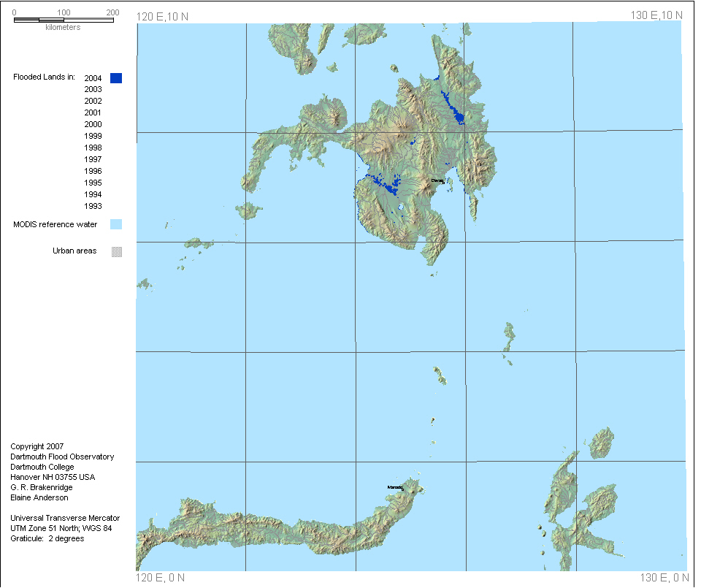Click the "120 E,10 N" corner label
This screenshot has width=701, height=588.
162,15
